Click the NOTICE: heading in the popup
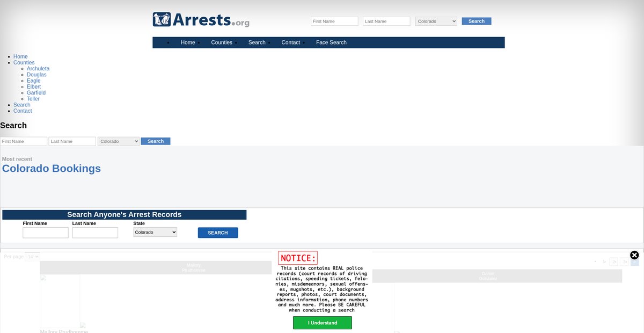 coord(298,258)
